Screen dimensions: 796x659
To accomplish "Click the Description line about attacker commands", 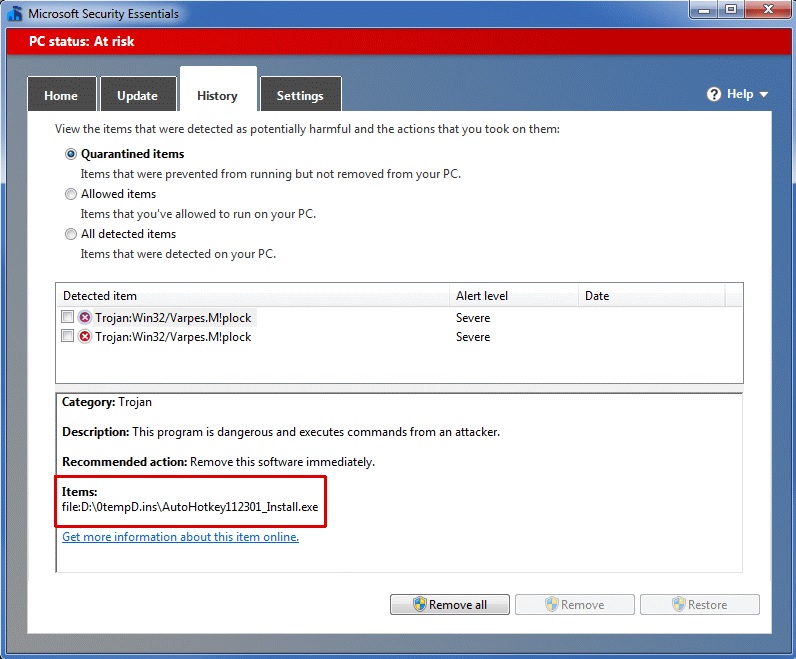I will pyautogui.click(x=281, y=432).
